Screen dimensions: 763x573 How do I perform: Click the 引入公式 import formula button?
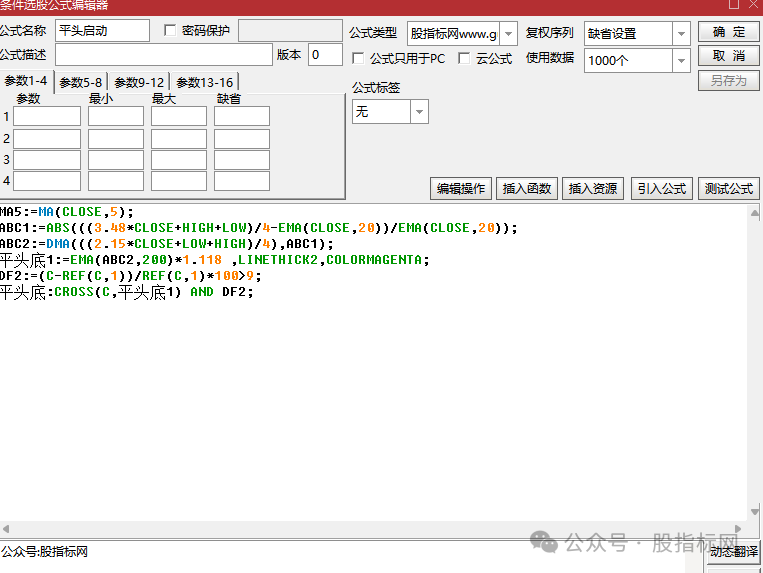pos(662,188)
